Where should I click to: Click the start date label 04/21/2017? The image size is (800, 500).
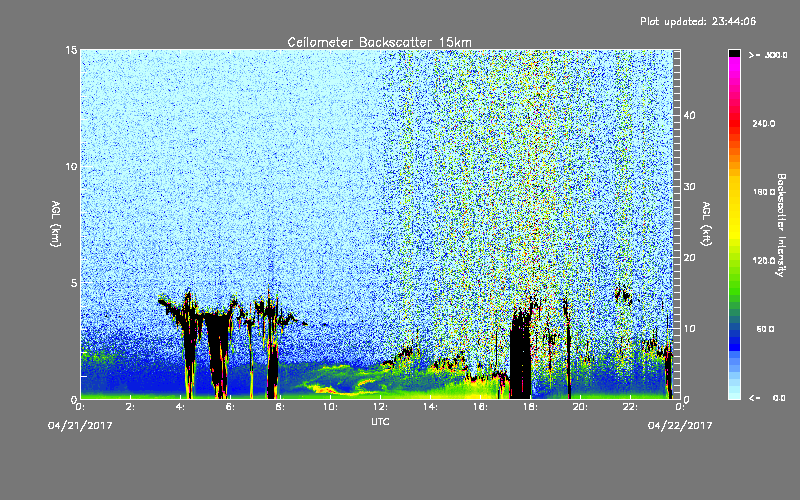(x=80, y=425)
